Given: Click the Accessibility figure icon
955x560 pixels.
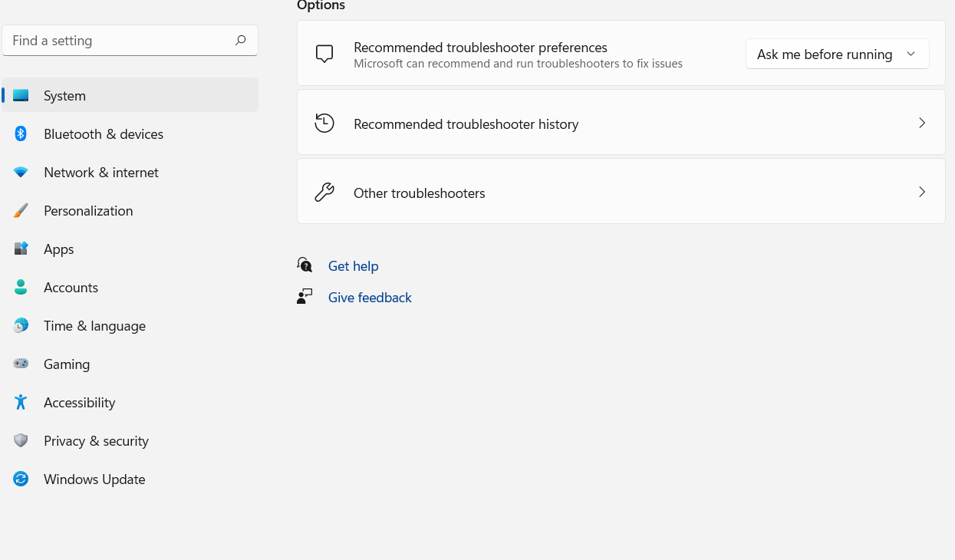Looking at the screenshot, I should click(21, 403).
